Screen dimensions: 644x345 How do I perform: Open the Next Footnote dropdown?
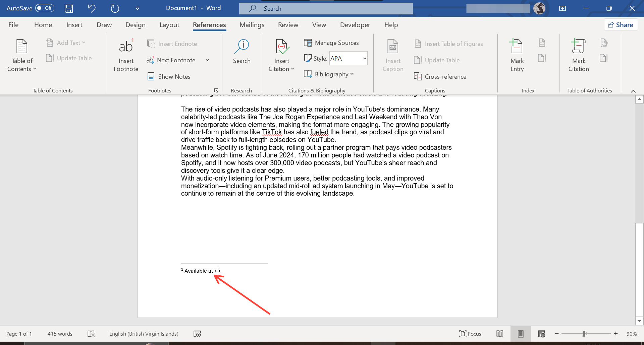[207, 60]
